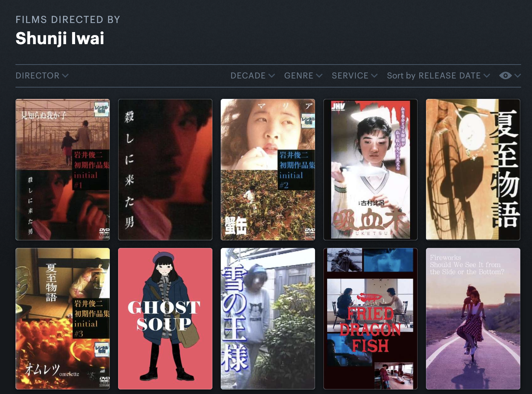The height and width of the screenshot is (394, 532).
Task: Open the GENRE filter menu
Action: tap(303, 75)
